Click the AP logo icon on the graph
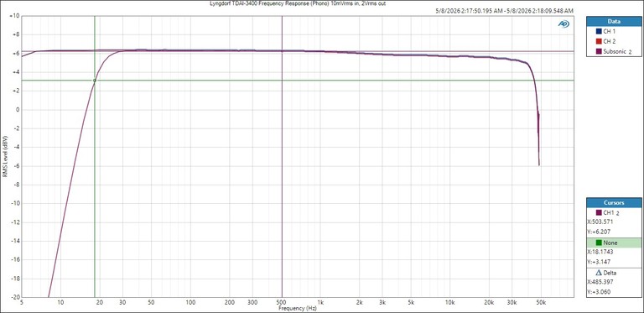644x313 pixels. pyautogui.click(x=563, y=24)
